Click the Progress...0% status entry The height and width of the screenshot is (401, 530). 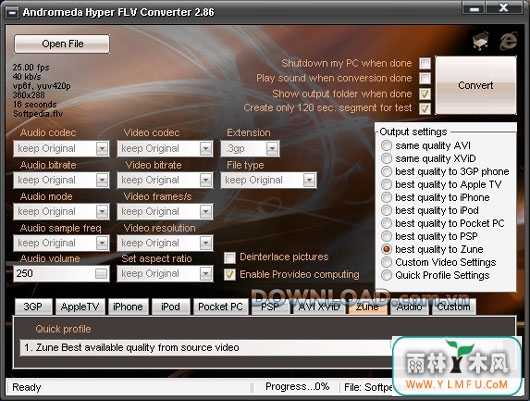tap(297, 386)
